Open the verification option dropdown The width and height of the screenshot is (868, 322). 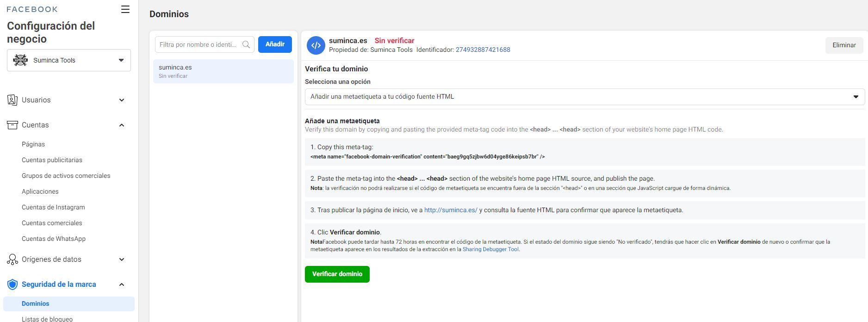(x=585, y=97)
